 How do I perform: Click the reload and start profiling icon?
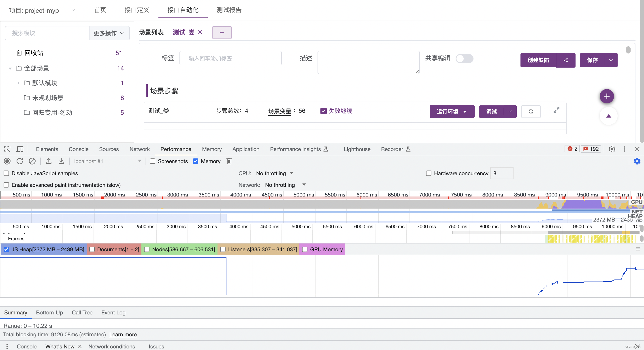20,161
